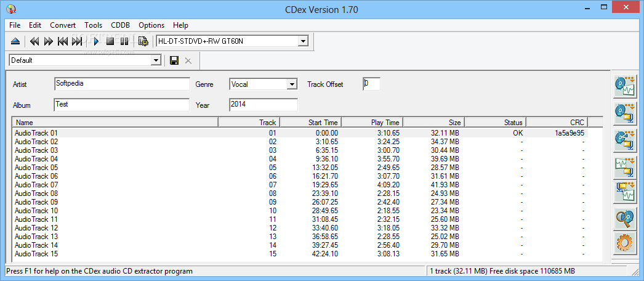Select the AudioTrack 04 row name
The height and width of the screenshot is (281, 644).
pos(36,159)
